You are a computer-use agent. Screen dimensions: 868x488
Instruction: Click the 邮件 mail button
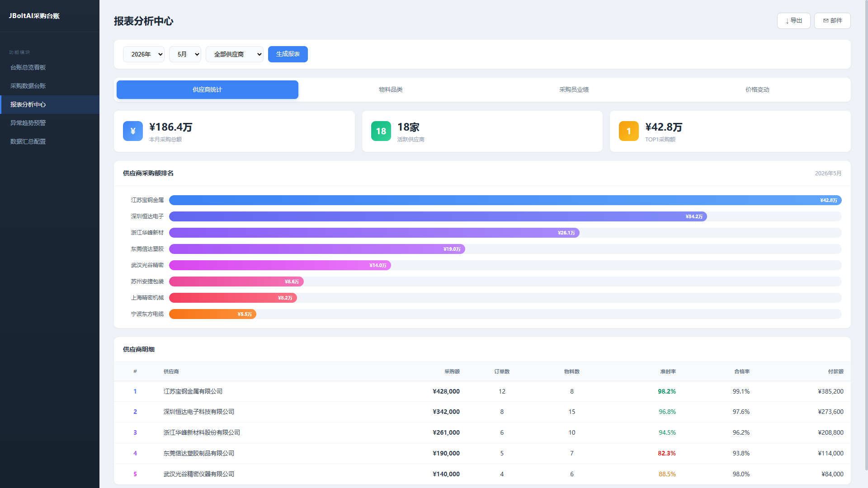tap(832, 21)
